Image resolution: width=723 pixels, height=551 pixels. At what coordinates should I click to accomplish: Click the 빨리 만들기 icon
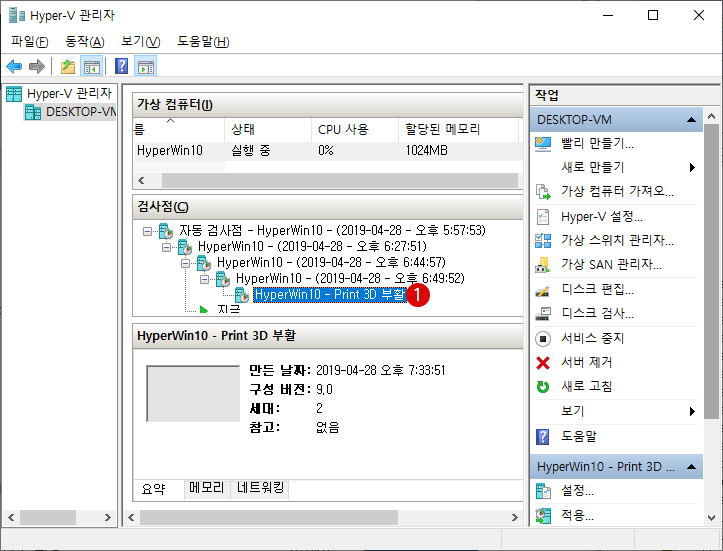(x=543, y=143)
